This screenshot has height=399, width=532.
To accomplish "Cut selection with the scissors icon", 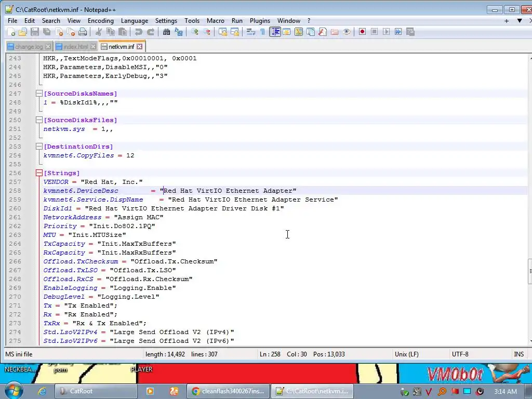I will [x=98, y=32].
